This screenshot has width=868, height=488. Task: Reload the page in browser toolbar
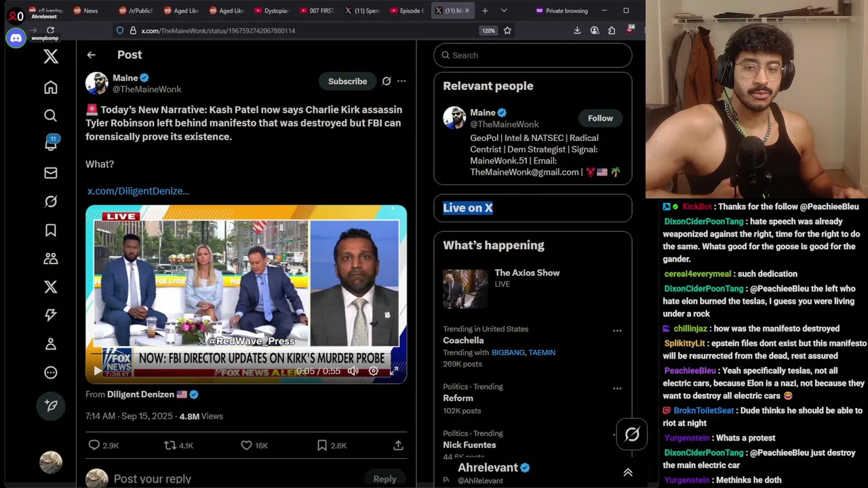pos(50,30)
